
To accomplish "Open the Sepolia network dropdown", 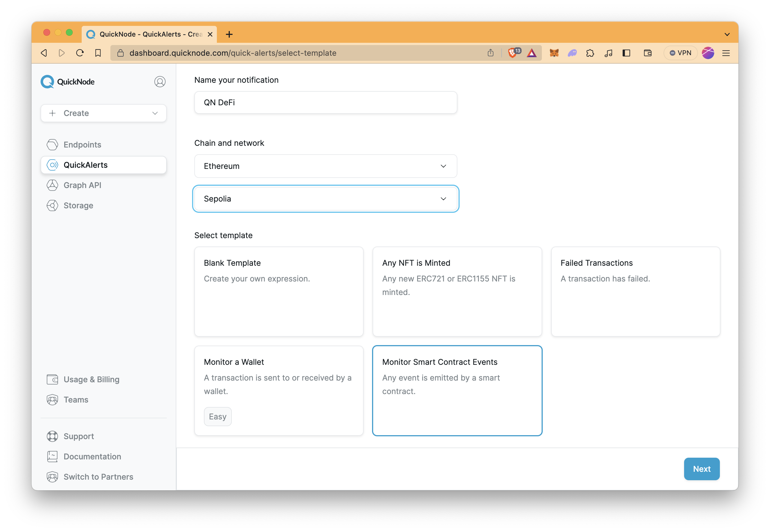I will [x=326, y=199].
